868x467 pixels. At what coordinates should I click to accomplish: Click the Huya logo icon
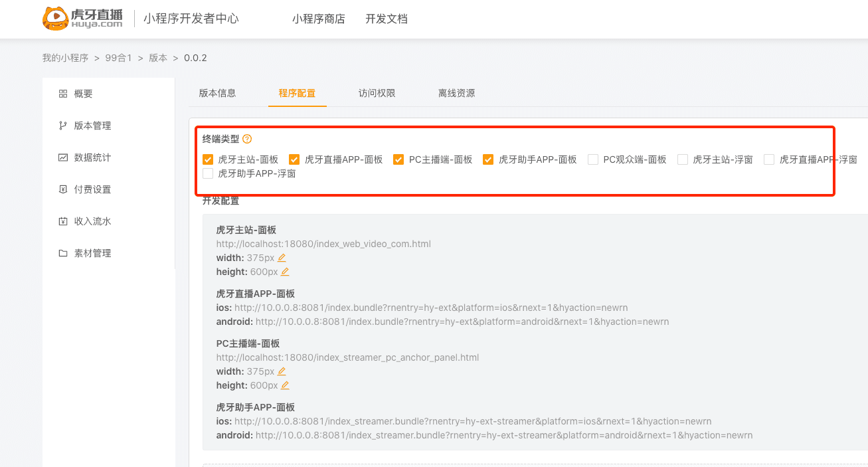[x=84, y=18]
